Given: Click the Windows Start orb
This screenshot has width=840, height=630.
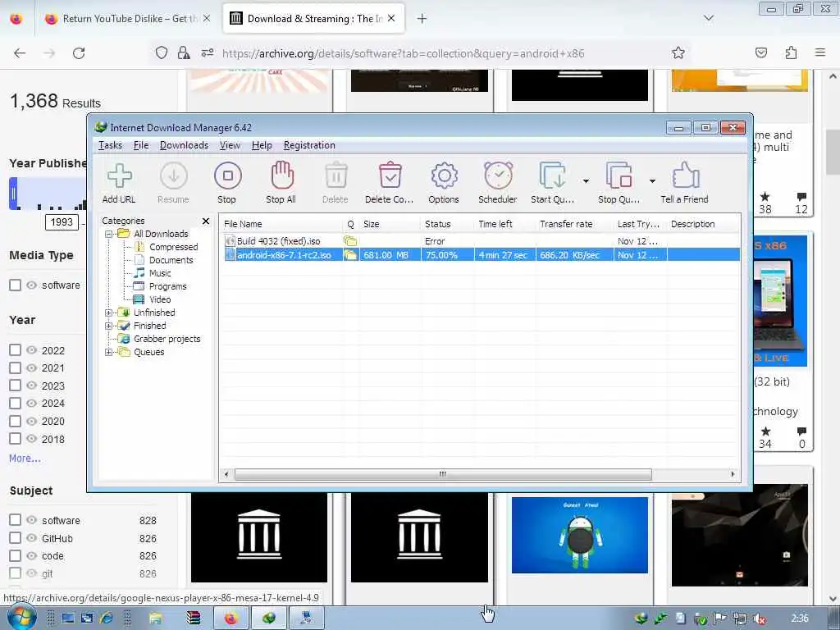Looking at the screenshot, I should point(20,618).
